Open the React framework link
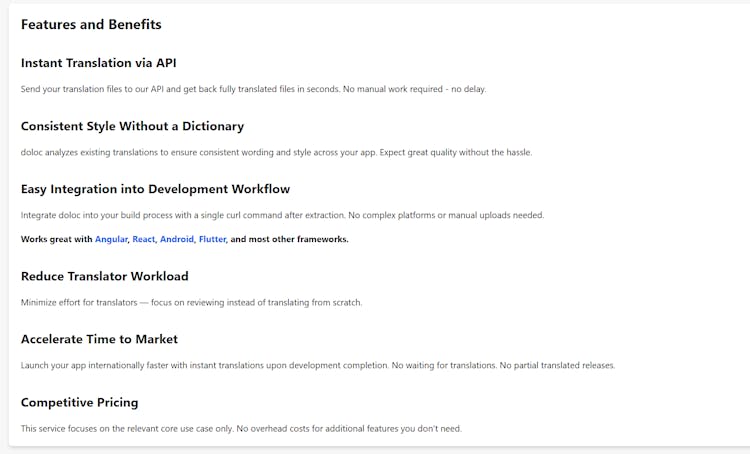The width and height of the screenshot is (750, 454). point(143,239)
